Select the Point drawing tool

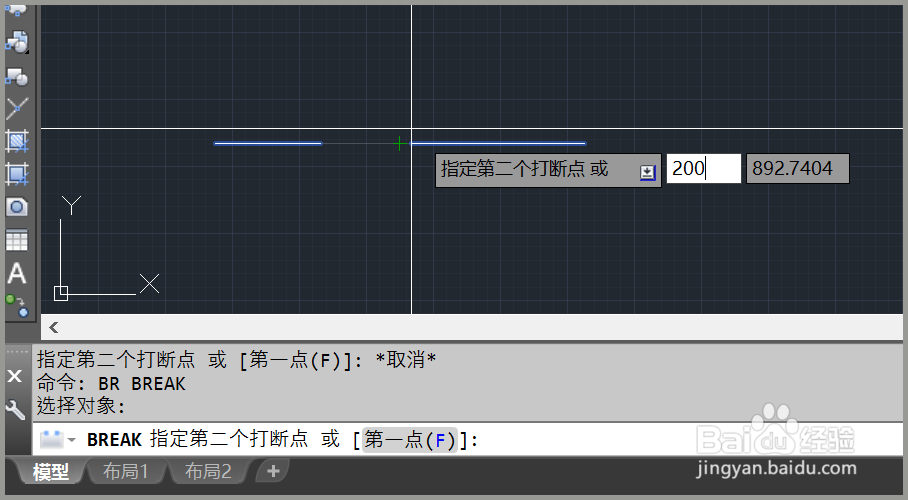17,108
